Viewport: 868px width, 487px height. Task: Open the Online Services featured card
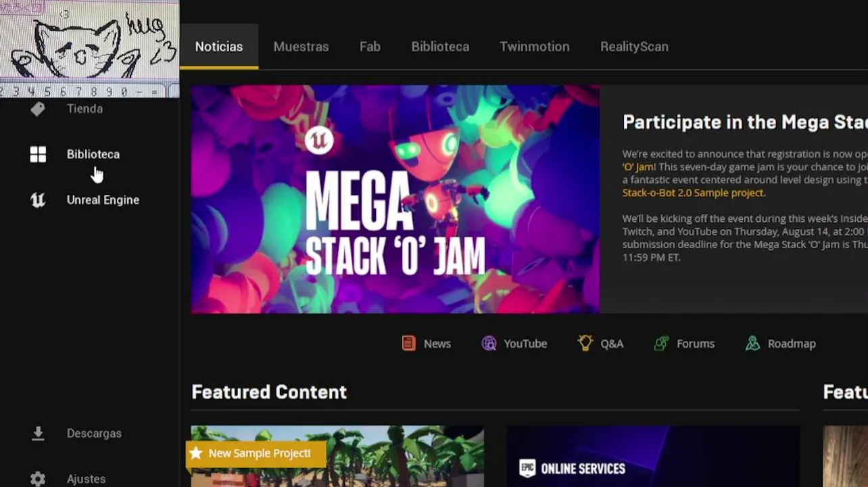pos(653,457)
